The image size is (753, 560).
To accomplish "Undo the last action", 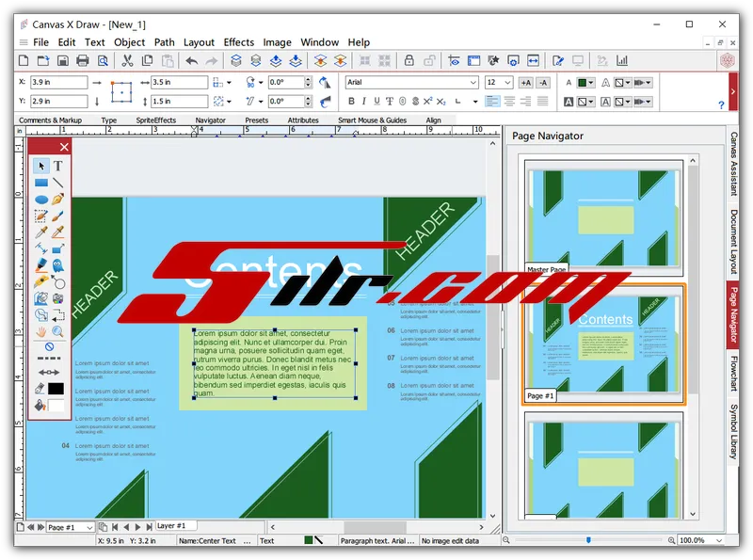I will click(x=191, y=61).
